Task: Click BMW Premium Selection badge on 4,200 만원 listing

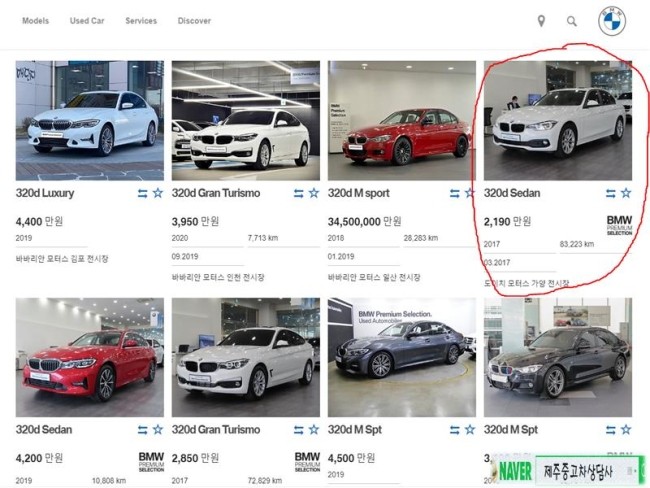Action: 151,462
